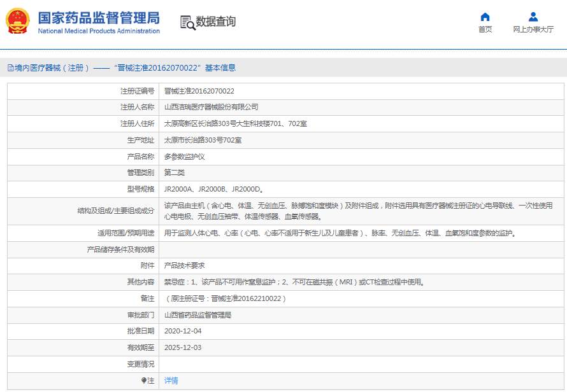The height and width of the screenshot is (392, 567).
Task: Click the 数据查询 heading text
Action: click(215, 22)
